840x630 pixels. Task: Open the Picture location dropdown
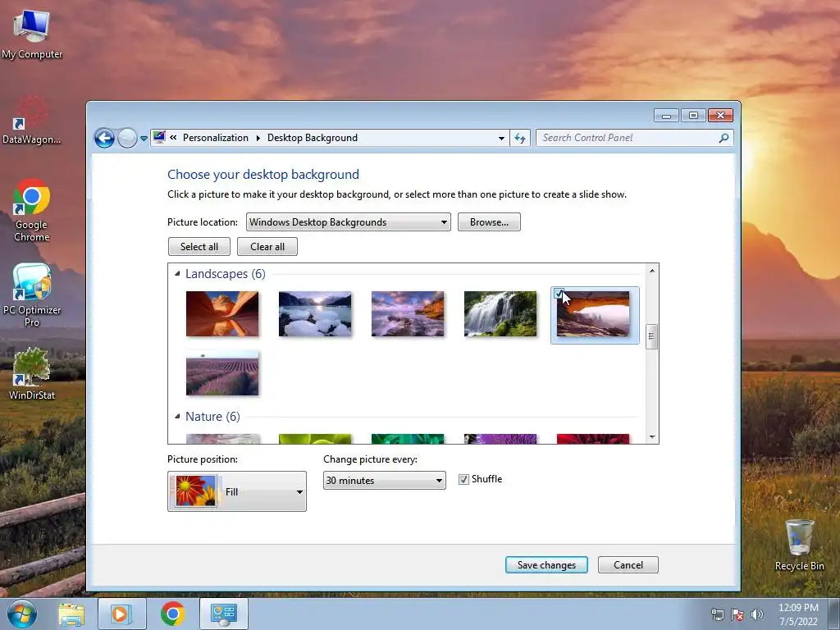coord(348,221)
